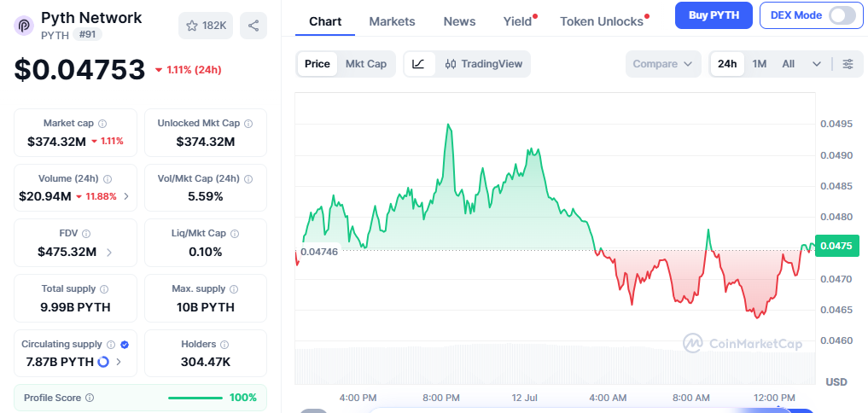The width and height of the screenshot is (868, 413).
Task: Select Price chart mode
Action: [317, 64]
